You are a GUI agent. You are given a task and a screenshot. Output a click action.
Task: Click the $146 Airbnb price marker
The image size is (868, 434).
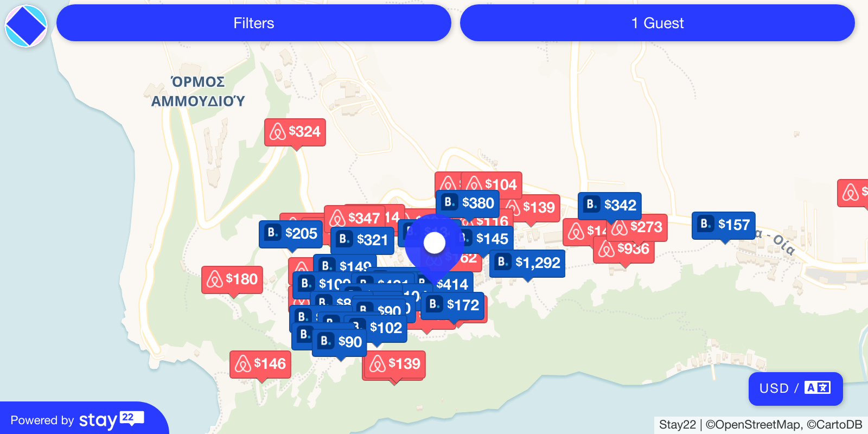(260, 364)
